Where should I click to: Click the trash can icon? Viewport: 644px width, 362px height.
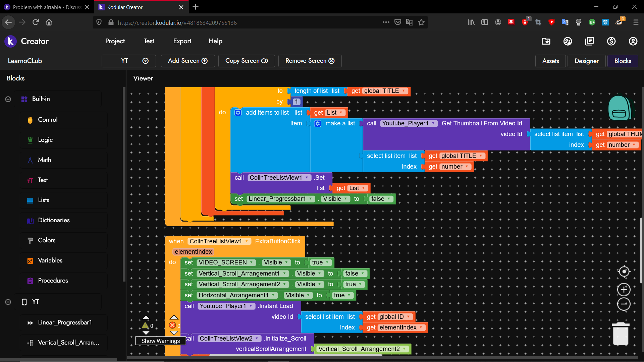(621, 334)
